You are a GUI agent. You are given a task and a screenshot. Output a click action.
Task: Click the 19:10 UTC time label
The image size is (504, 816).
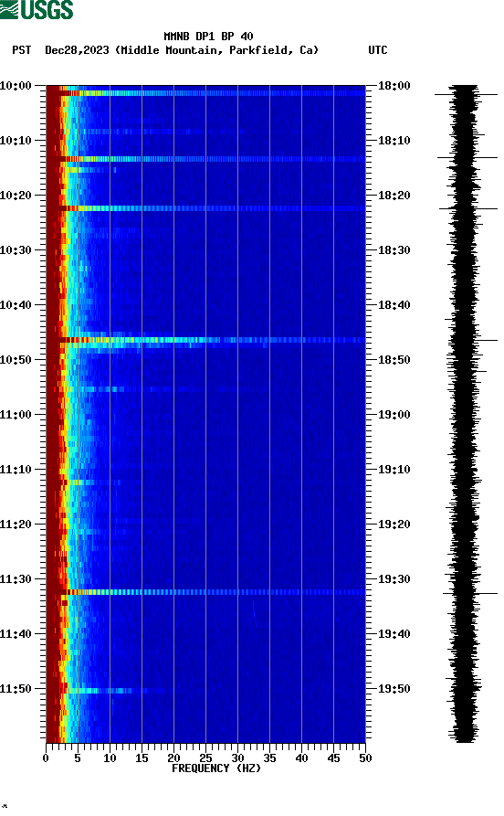394,470
